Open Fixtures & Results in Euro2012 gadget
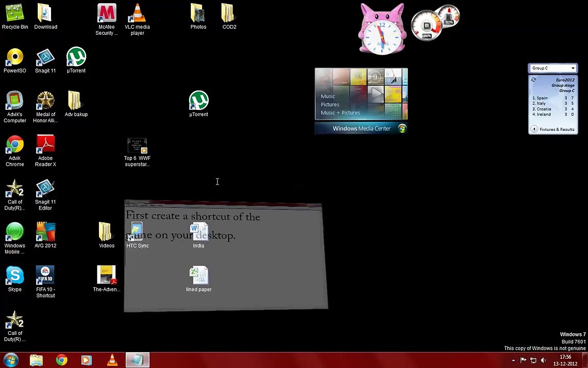588x368 pixels. click(556, 129)
